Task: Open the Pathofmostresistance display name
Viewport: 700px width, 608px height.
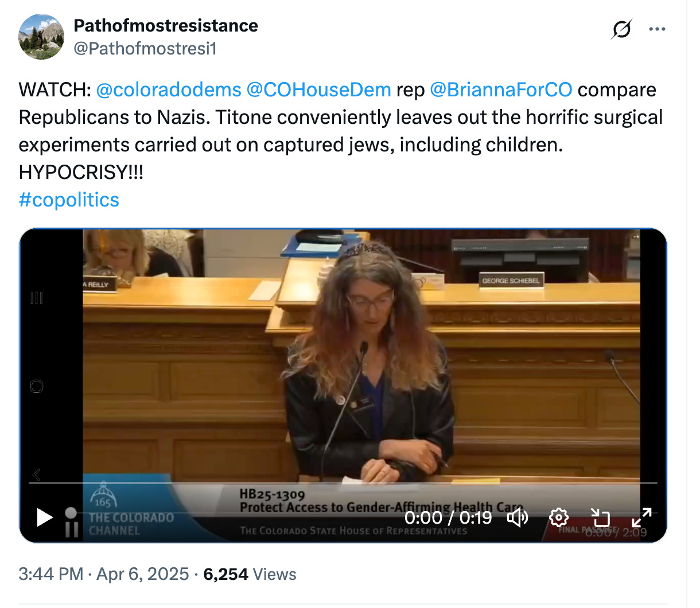Action: coord(166,25)
